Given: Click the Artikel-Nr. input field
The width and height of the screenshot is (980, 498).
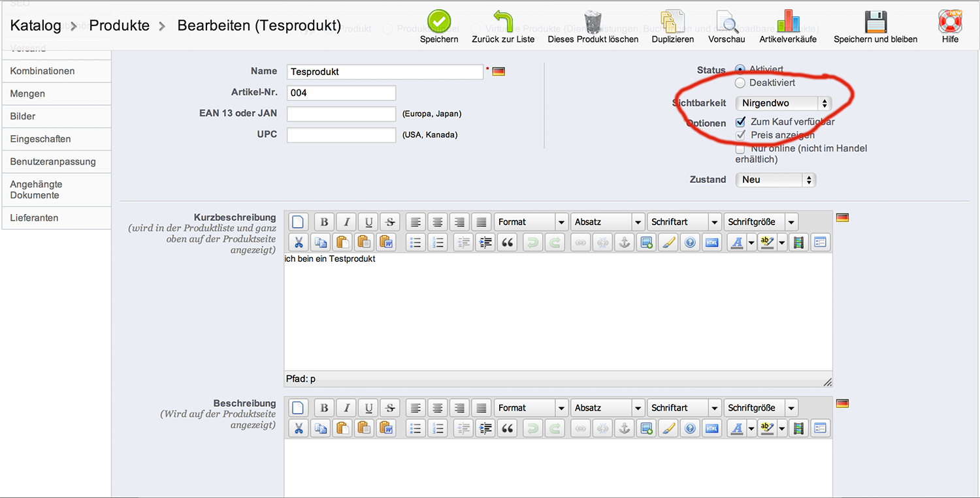Looking at the screenshot, I should (341, 93).
